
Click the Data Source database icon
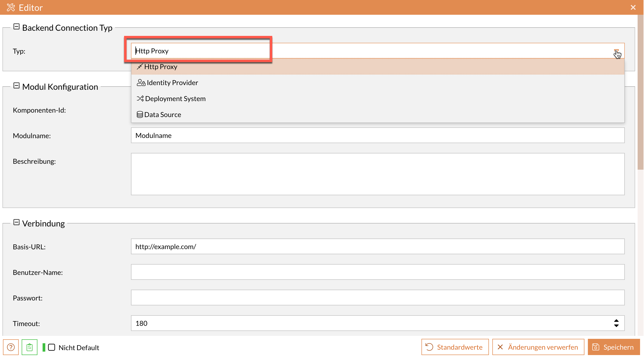click(140, 114)
